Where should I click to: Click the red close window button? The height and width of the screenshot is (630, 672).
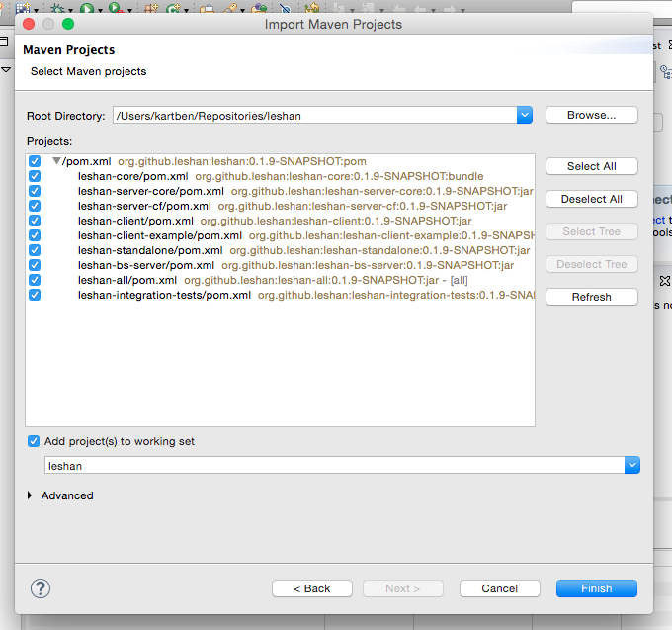(29, 24)
